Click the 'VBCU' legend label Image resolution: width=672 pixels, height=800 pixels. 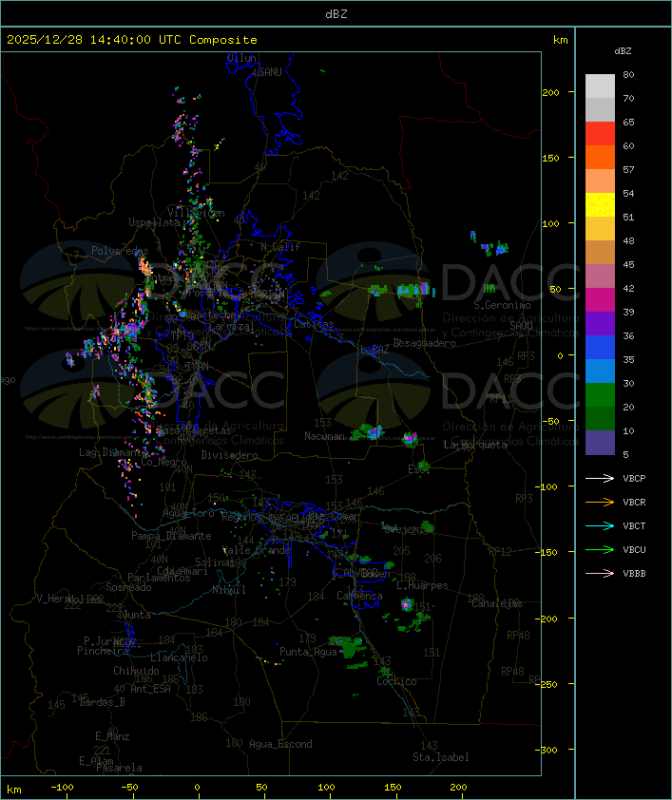click(634, 550)
